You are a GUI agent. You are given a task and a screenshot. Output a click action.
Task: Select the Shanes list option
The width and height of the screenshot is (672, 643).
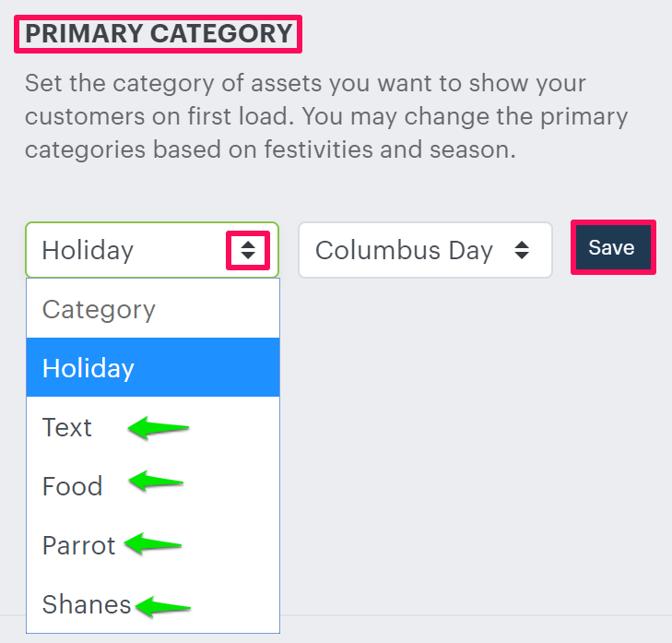pos(87,604)
